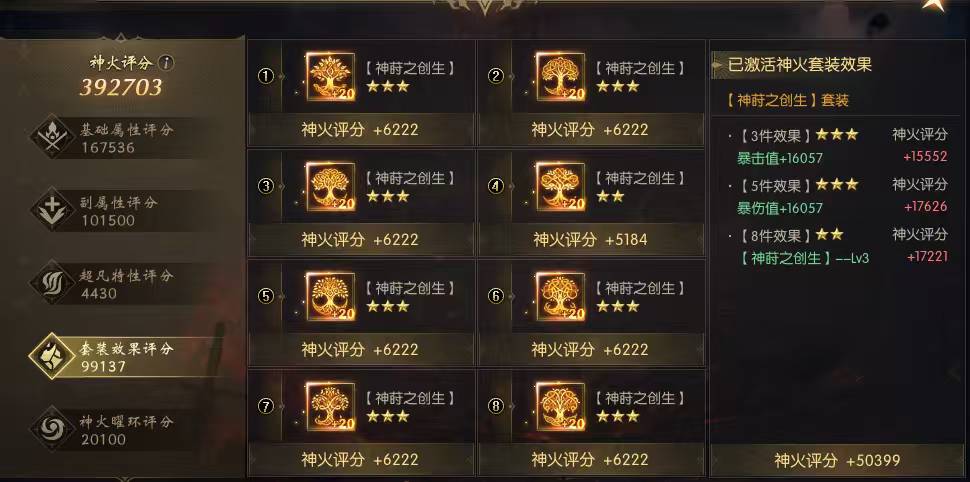Select slot 1 golden tree icon

(x=331, y=77)
